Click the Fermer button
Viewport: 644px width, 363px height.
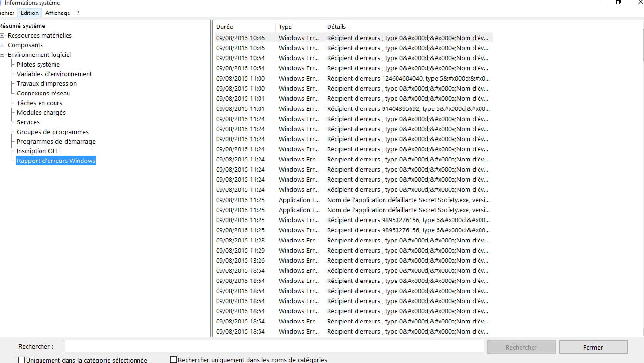coord(593,347)
